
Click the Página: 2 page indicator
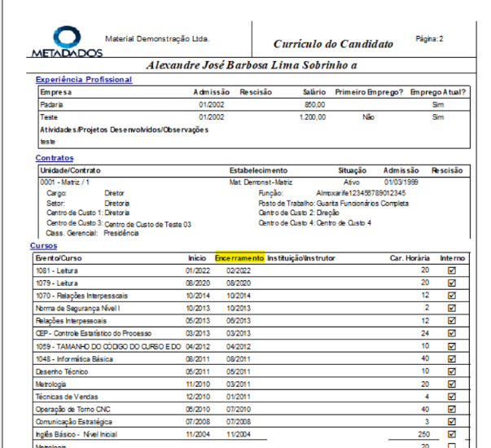tap(428, 38)
